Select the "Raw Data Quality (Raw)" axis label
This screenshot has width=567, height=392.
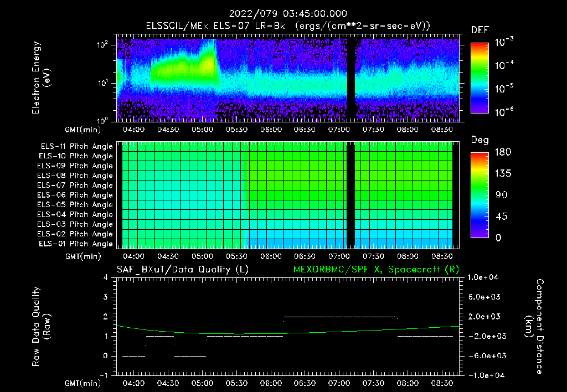click(41, 327)
